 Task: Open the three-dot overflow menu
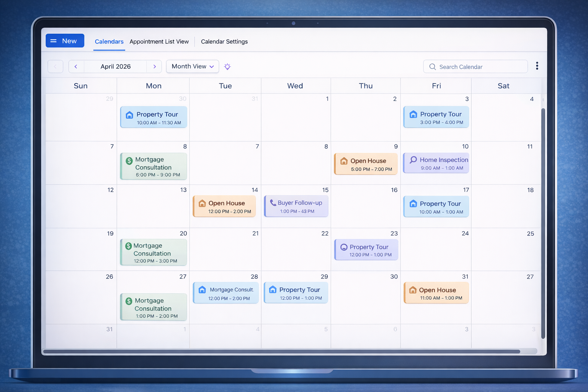coord(537,66)
